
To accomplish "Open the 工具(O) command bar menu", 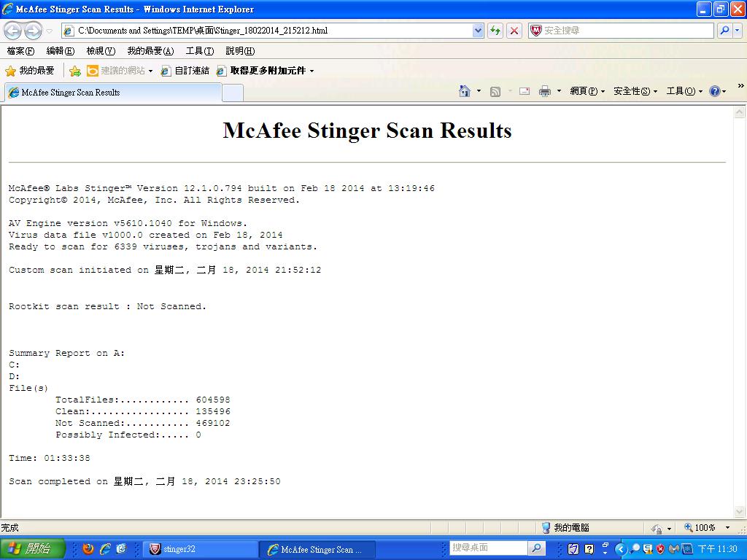I will coord(684,91).
